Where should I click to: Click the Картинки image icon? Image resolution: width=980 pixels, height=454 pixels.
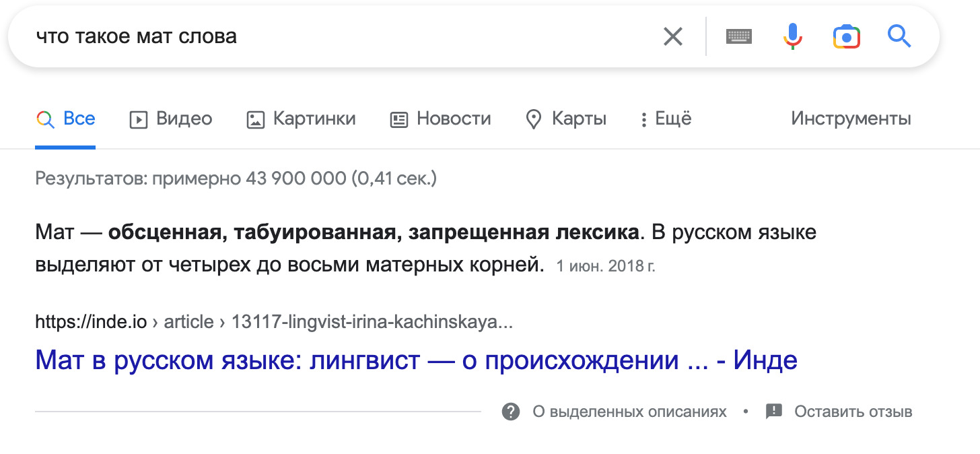point(256,120)
